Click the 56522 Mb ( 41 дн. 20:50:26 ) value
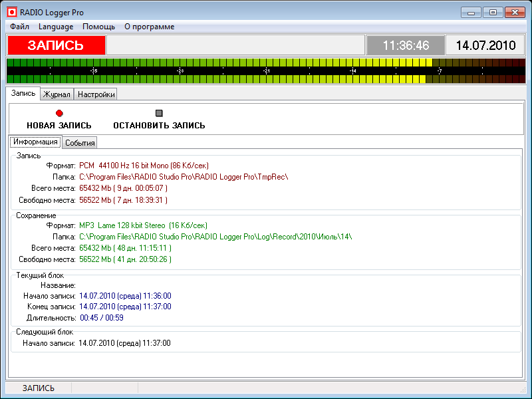532x399 pixels. (125, 259)
